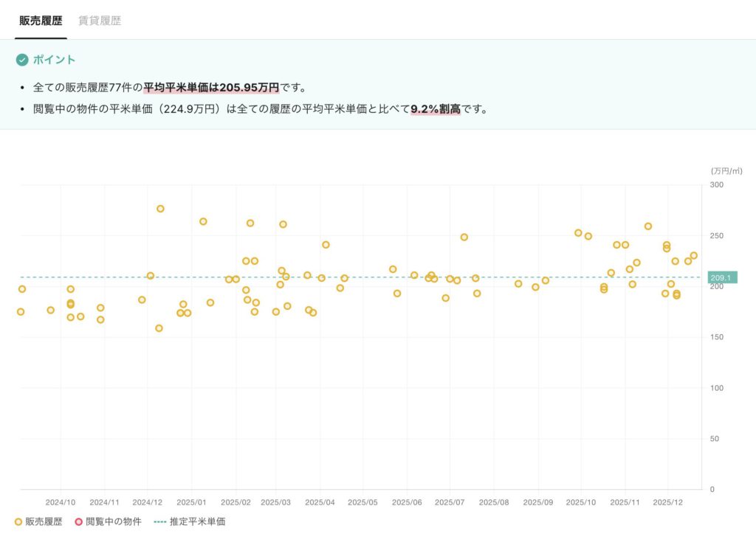Select the topmost data point in 2025/11
The image size is (756, 551).
click(x=648, y=226)
